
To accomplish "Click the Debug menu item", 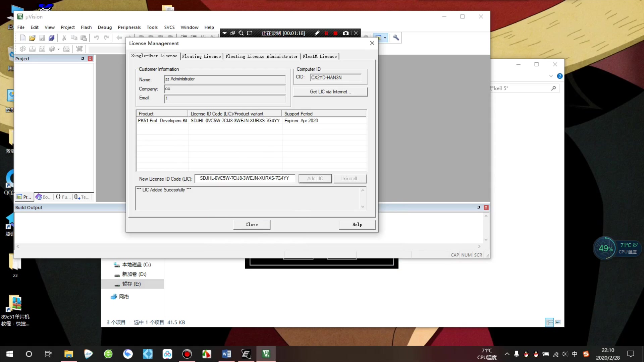I will 104,27.
